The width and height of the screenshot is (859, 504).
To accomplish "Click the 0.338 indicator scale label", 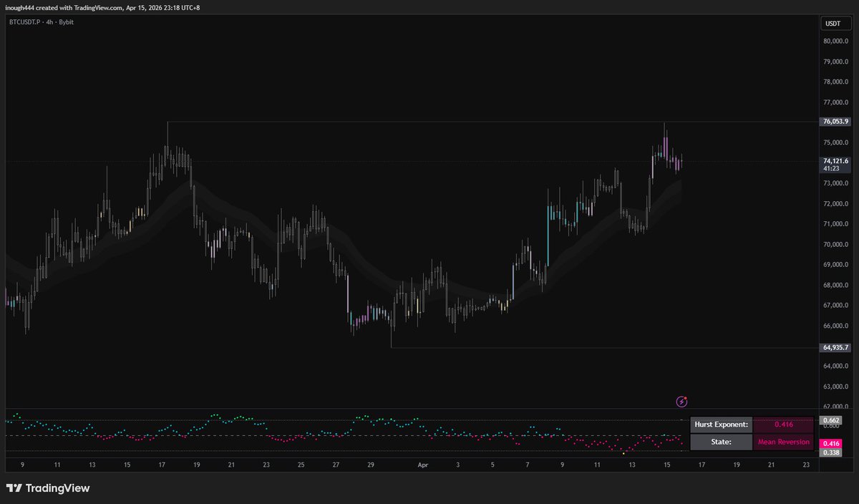I will pos(832,452).
